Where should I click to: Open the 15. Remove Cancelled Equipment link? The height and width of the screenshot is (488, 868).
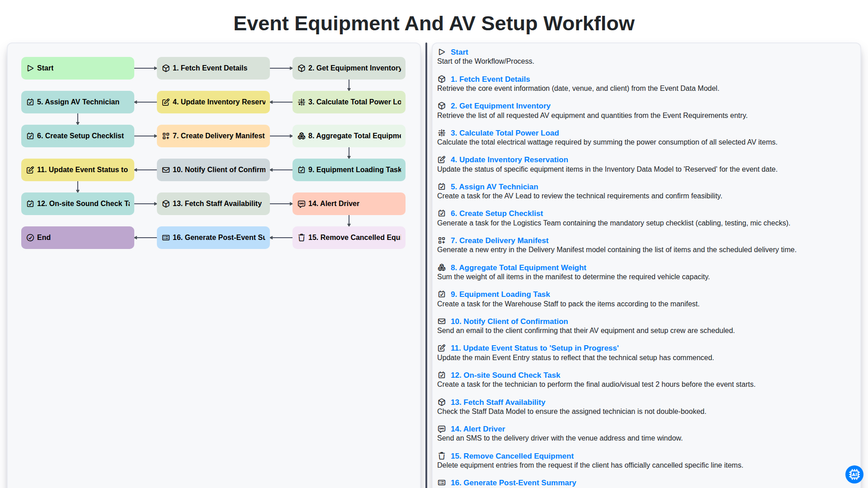(512, 456)
